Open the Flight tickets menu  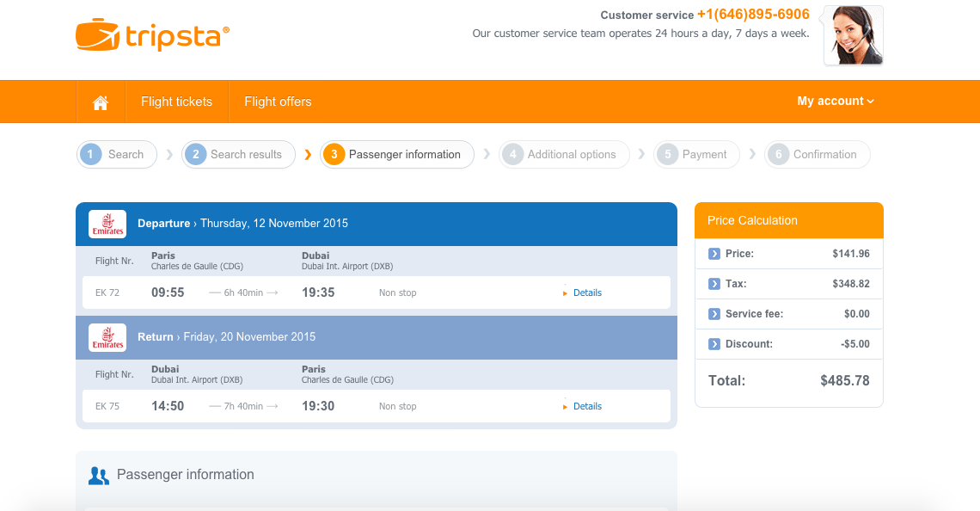(x=177, y=102)
